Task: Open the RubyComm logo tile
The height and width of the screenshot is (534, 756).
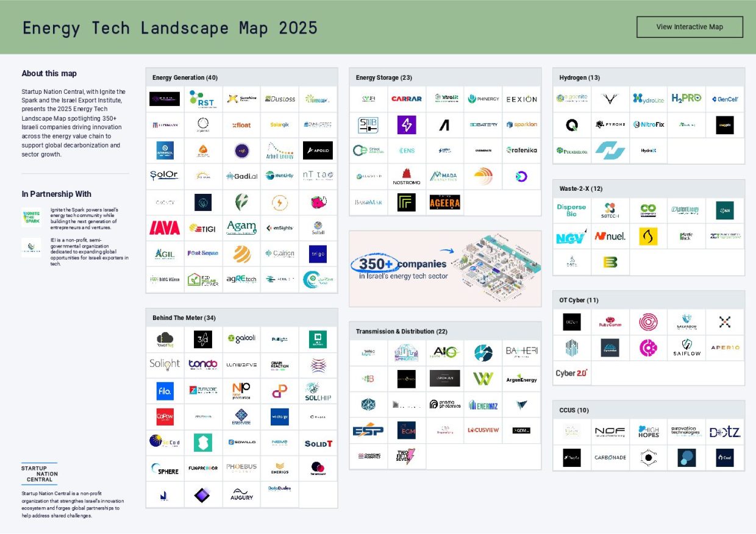Action: (x=610, y=322)
